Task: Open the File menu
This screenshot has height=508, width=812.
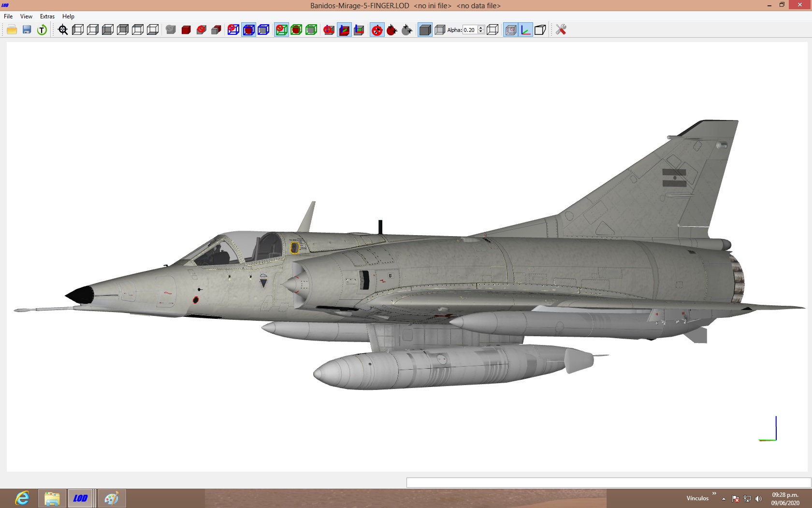Action: (x=8, y=16)
